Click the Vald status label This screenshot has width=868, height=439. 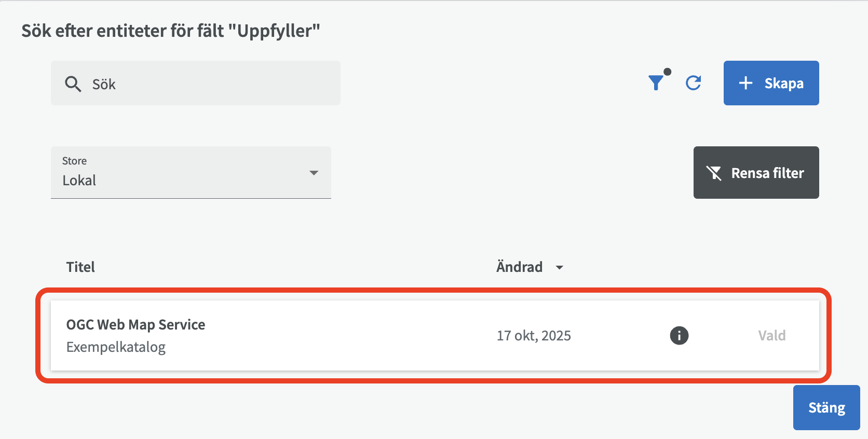[x=771, y=336]
